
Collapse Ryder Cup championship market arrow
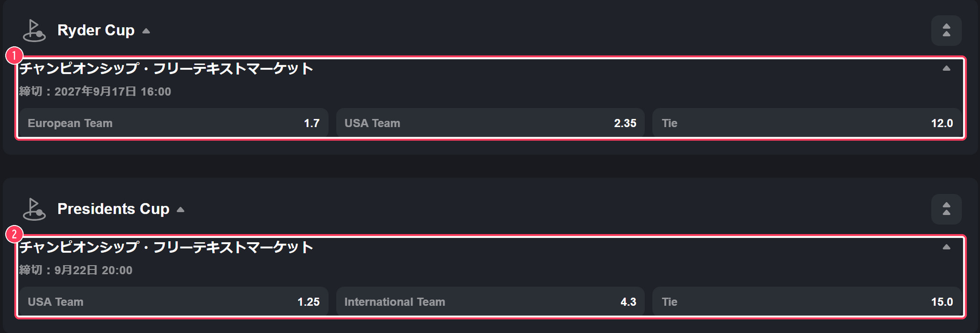click(x=946, y=69)
